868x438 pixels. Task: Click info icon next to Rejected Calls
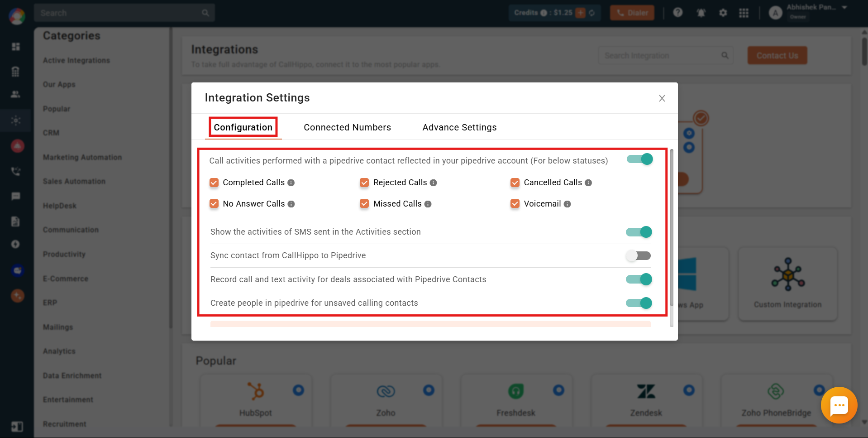pyautogui.click(x=433, y=183)
